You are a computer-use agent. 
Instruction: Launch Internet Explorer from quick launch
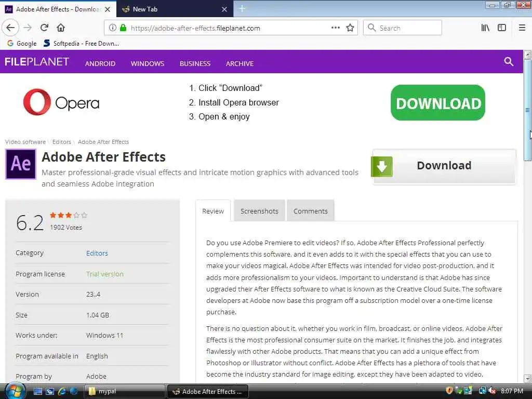point(62,391)
